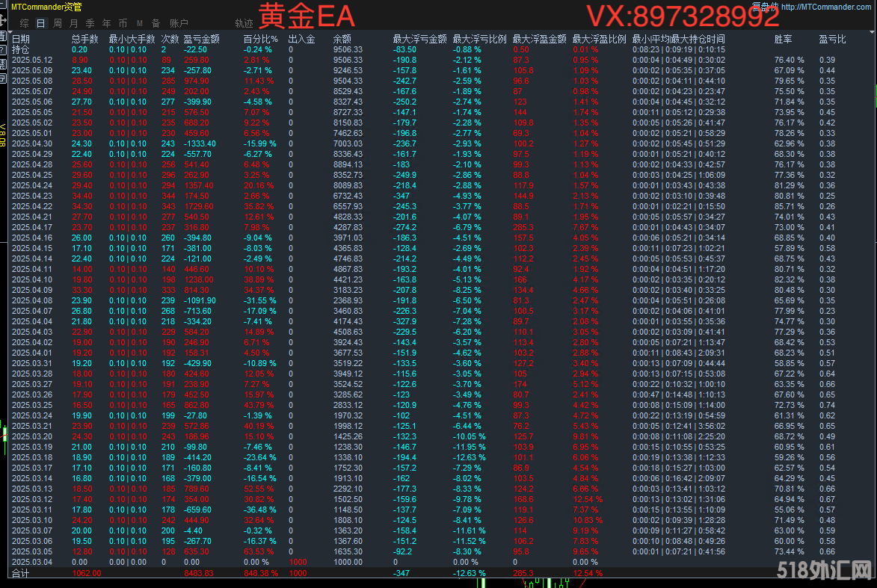Select the 2025.05.09 date row
This screenshot has width=877, height=588.
32,70
